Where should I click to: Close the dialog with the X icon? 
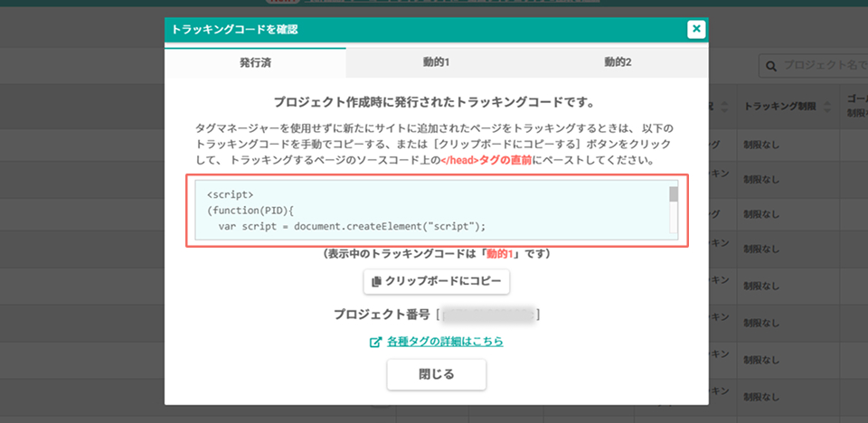pos(696,29)
